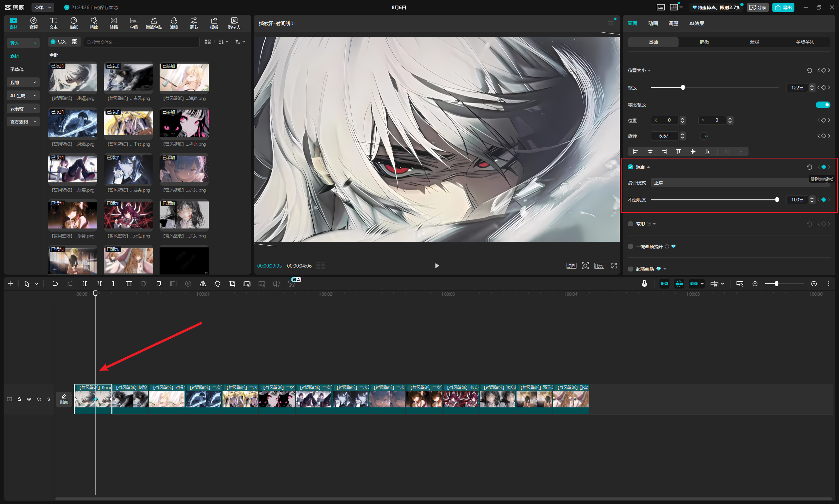This screenshot has height=504, width=839.
Task: Click the 不透明度 opacity slider handle
Action: point(777,200)
